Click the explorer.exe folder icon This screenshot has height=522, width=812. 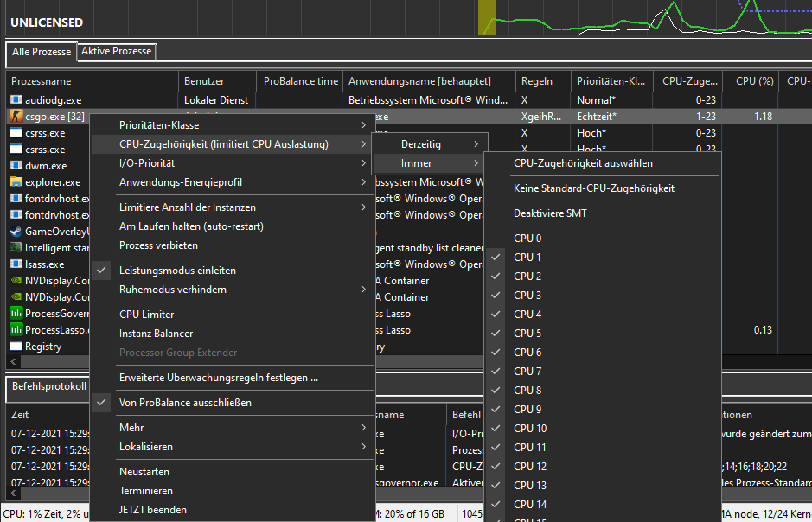(x=16, y=182)
